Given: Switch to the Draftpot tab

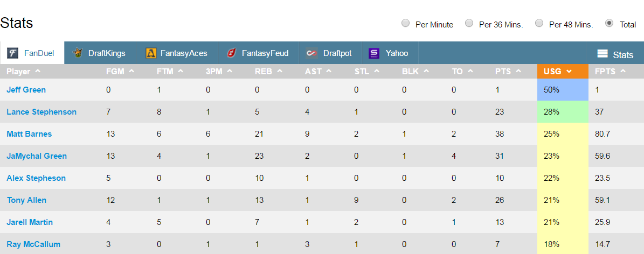Looking at the screenshot, I should 330,53.
